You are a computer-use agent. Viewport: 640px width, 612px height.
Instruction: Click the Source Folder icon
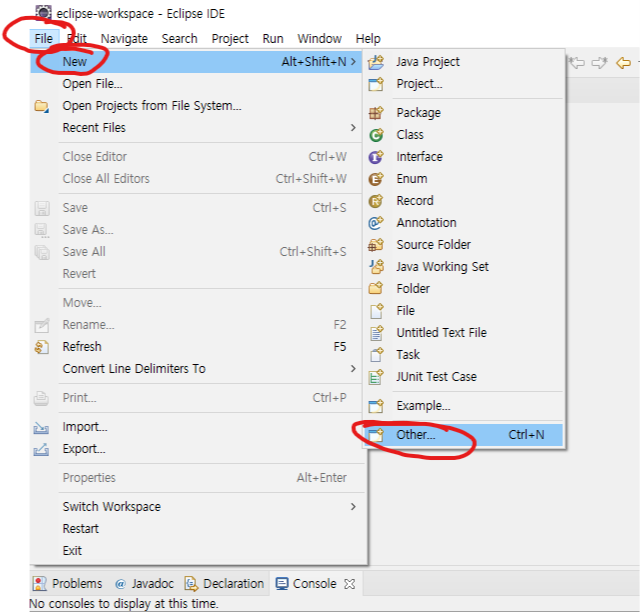point(376,245)
